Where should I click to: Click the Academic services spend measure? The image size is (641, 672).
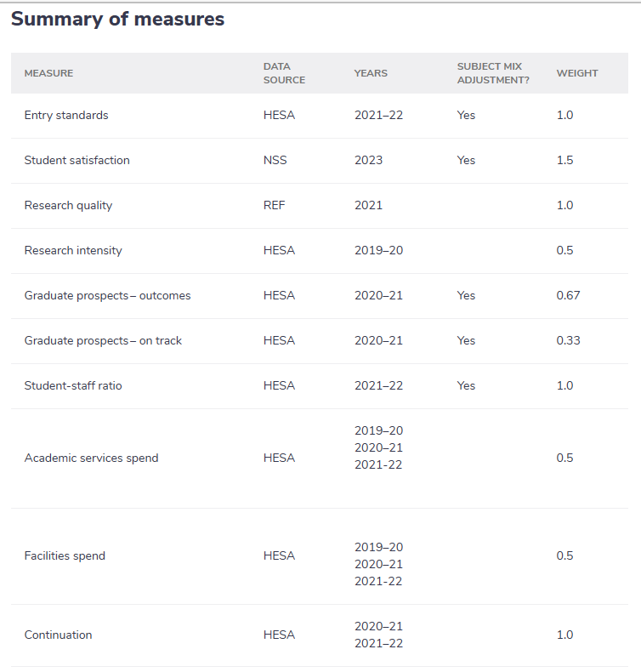tap(91, 458)
